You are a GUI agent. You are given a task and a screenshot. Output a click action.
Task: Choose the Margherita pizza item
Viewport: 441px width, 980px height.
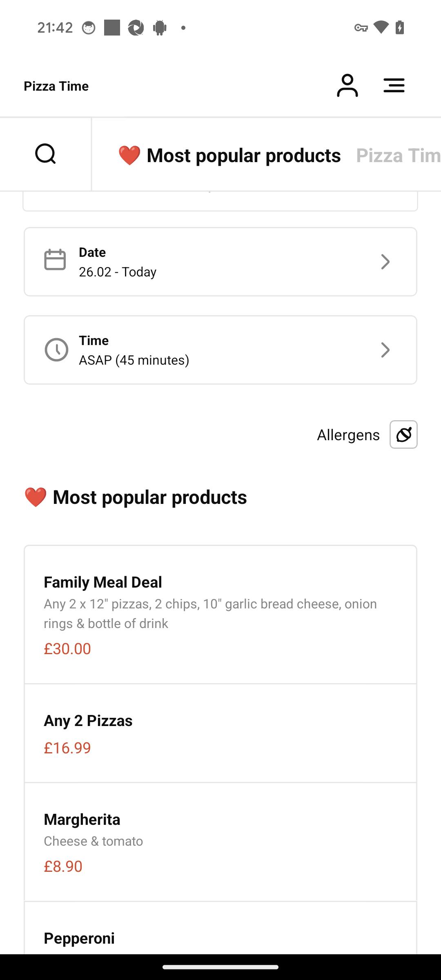[x=220, y=842]
